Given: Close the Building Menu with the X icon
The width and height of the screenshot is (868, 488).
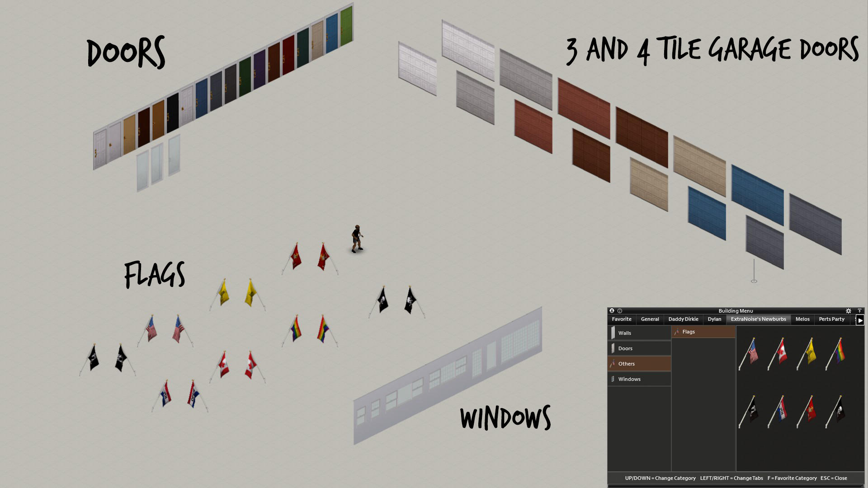Looking at the screenshot, I should point(612,311).
